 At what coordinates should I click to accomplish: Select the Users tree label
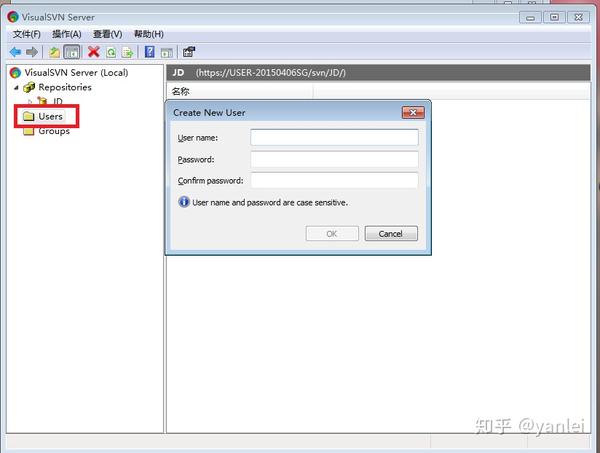point(51,116)
